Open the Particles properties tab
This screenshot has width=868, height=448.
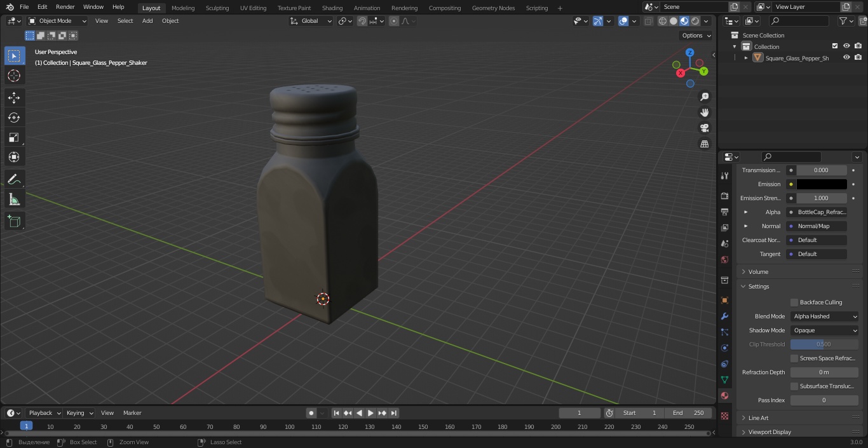[724, 332]
